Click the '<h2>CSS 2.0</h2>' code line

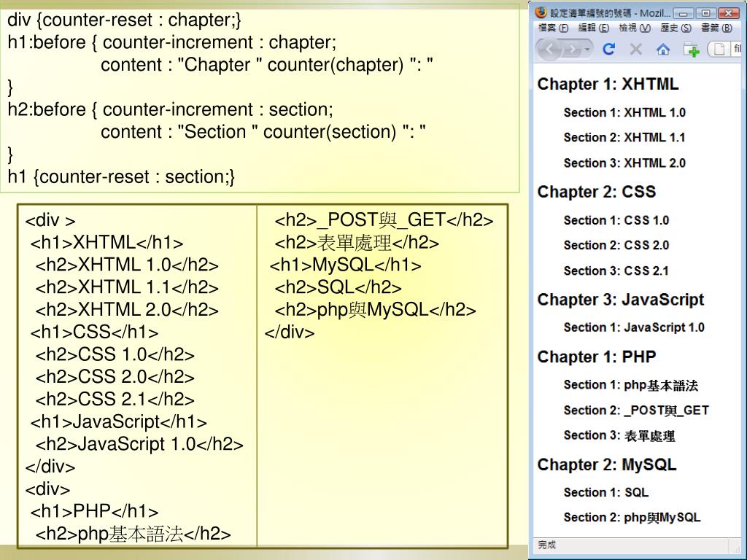[x=115, y=377]
